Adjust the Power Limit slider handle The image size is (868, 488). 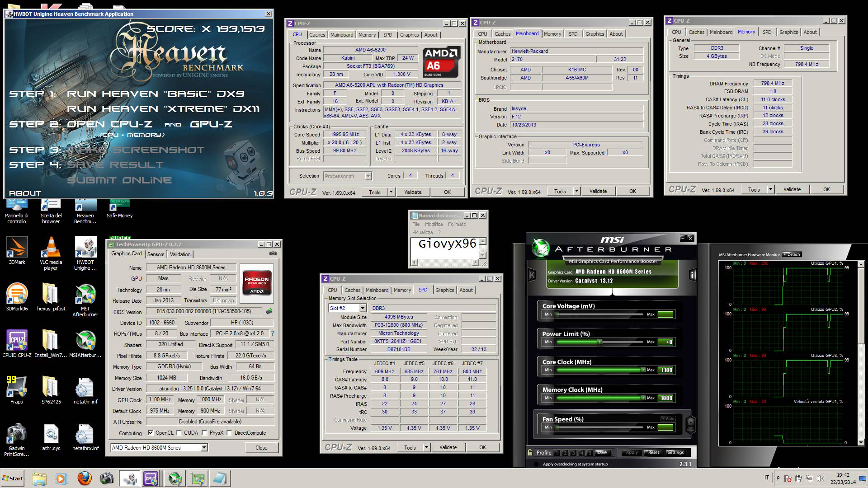click(x=600, y=342)
